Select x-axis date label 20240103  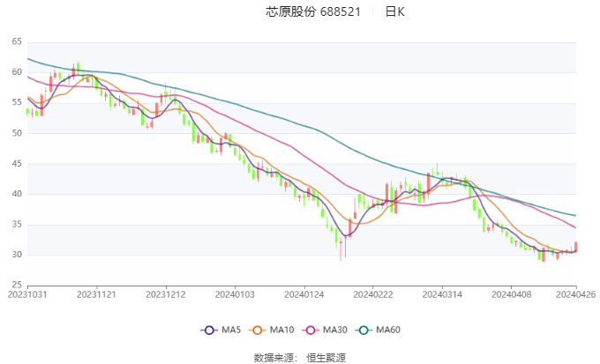(235, 294)
